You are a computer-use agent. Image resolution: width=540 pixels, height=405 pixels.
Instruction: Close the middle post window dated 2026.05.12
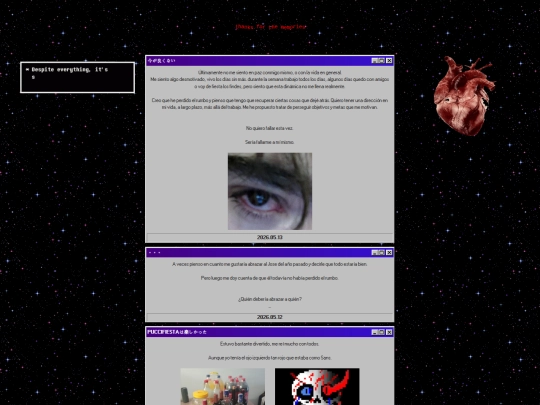click(389, 252)
